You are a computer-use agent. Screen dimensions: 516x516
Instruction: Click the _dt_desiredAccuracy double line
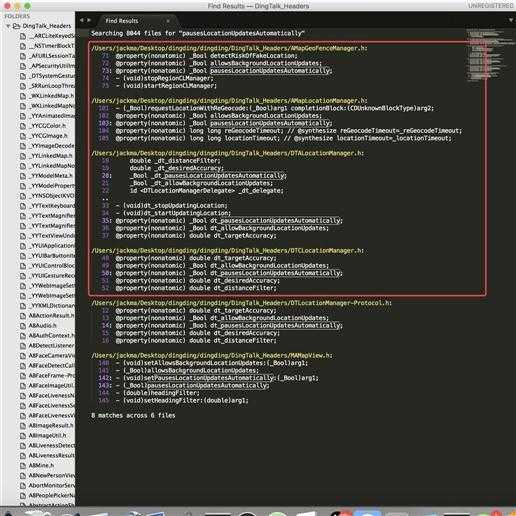[177, 168]
